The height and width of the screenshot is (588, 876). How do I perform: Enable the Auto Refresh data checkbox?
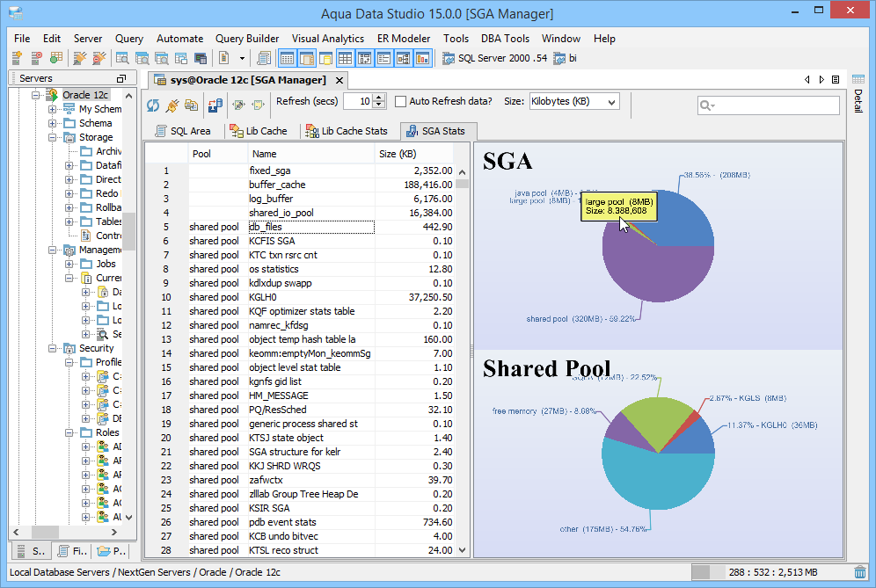click(x=400, y=101)
